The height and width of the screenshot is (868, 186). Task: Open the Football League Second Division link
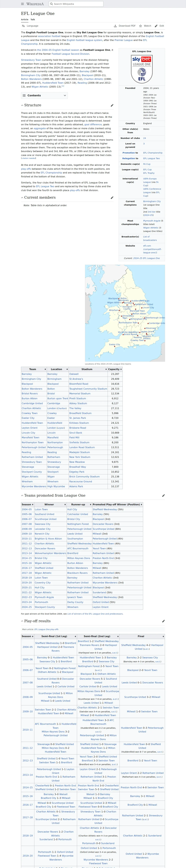[x=71, y=54]
